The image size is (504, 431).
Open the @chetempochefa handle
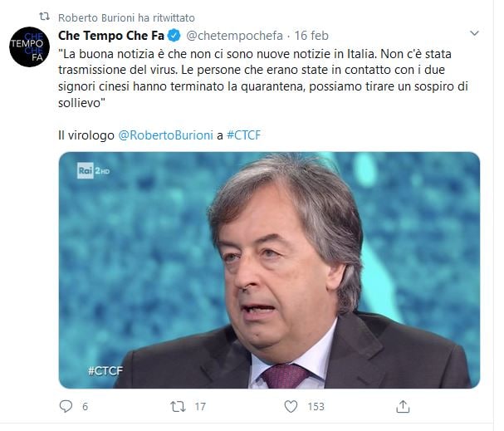click(x=235, y=36)
